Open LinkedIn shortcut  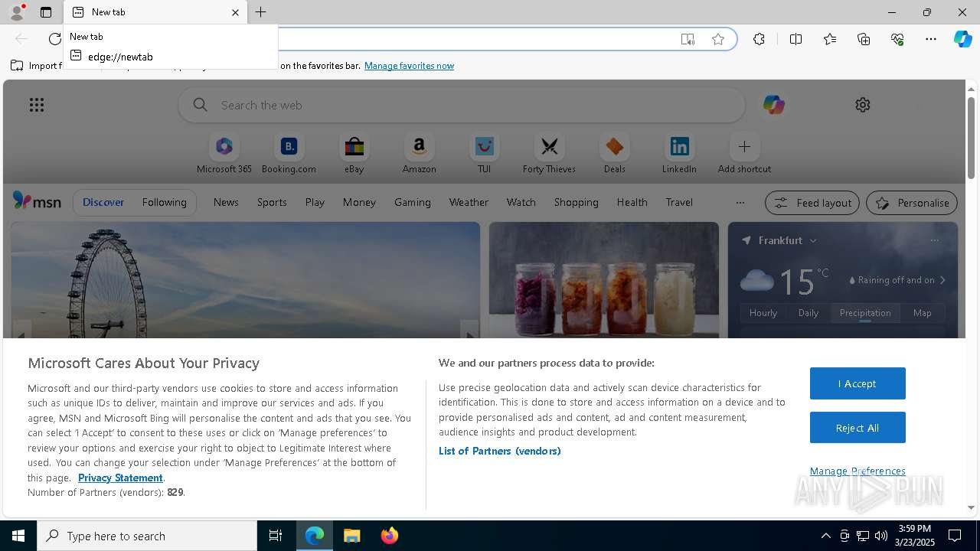click(679, 154)
